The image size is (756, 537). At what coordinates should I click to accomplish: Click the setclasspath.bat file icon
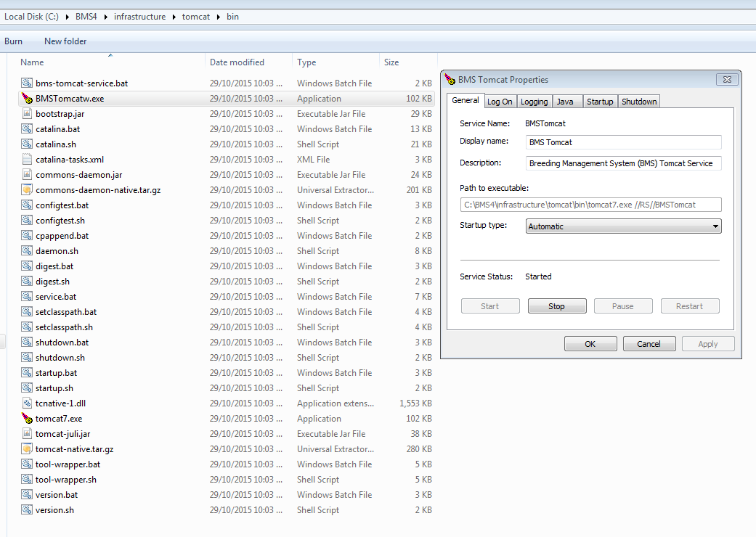click(x=27, y=312)
